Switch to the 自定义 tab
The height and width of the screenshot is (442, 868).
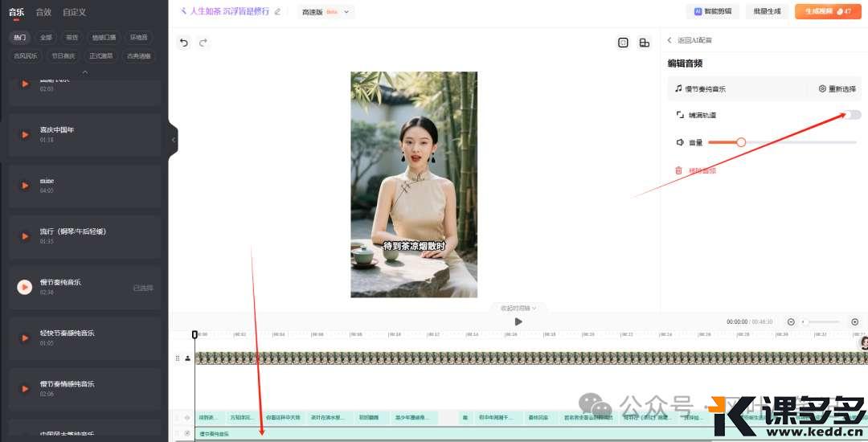point(74,12)
